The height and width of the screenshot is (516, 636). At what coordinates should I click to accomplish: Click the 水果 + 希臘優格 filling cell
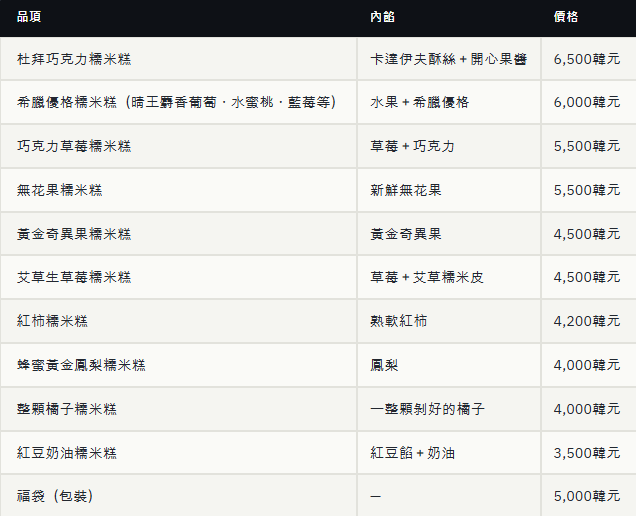coord(449,102)
